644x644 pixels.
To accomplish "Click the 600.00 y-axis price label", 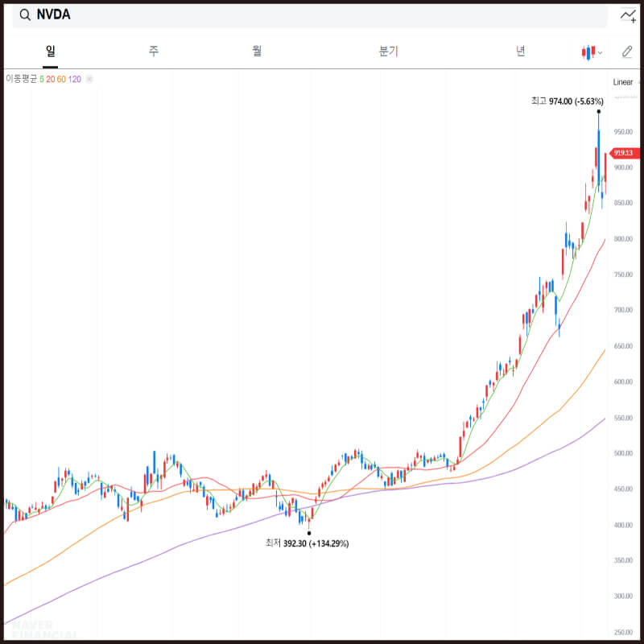I will 623,382.
